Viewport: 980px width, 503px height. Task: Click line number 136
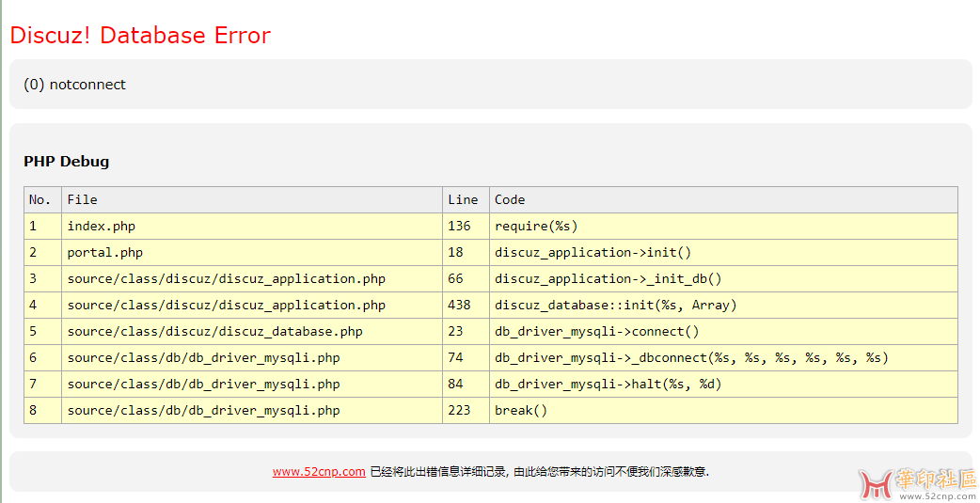466,227
